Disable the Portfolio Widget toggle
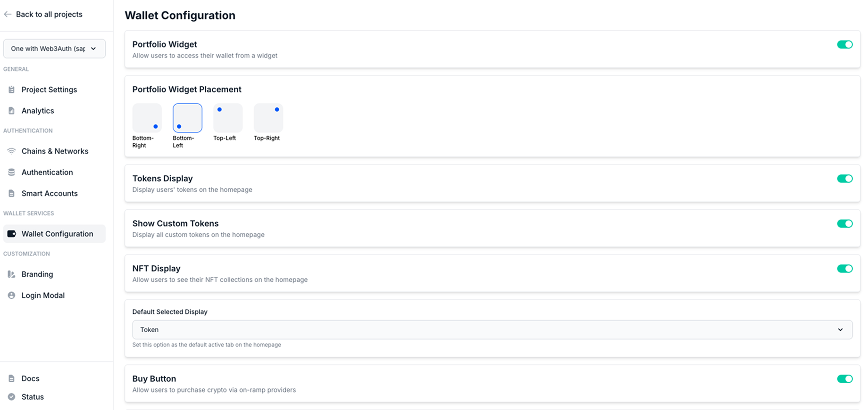The image size is (868, 410). pos(844,45)
